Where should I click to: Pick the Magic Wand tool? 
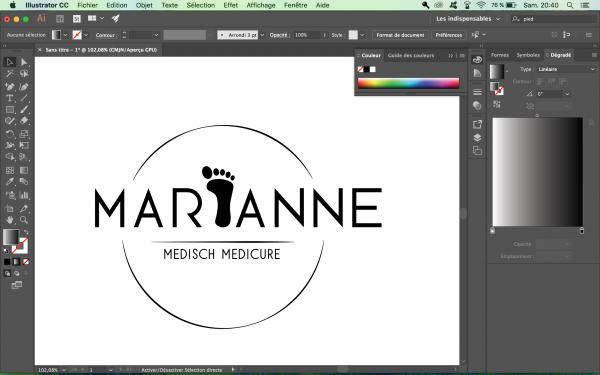coord(10,74)
